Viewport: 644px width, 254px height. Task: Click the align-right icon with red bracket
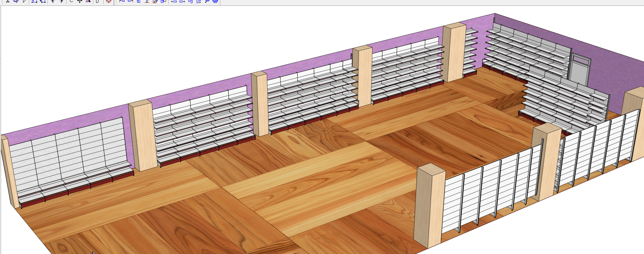tap(130, 1)
